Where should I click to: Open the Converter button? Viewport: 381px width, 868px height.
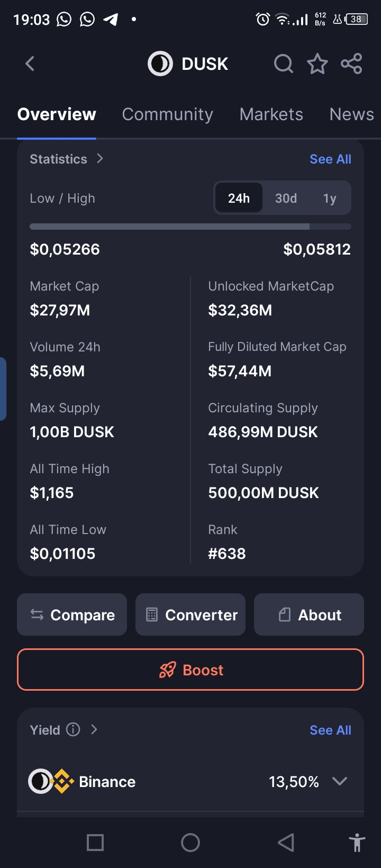(x=190, y=614)
